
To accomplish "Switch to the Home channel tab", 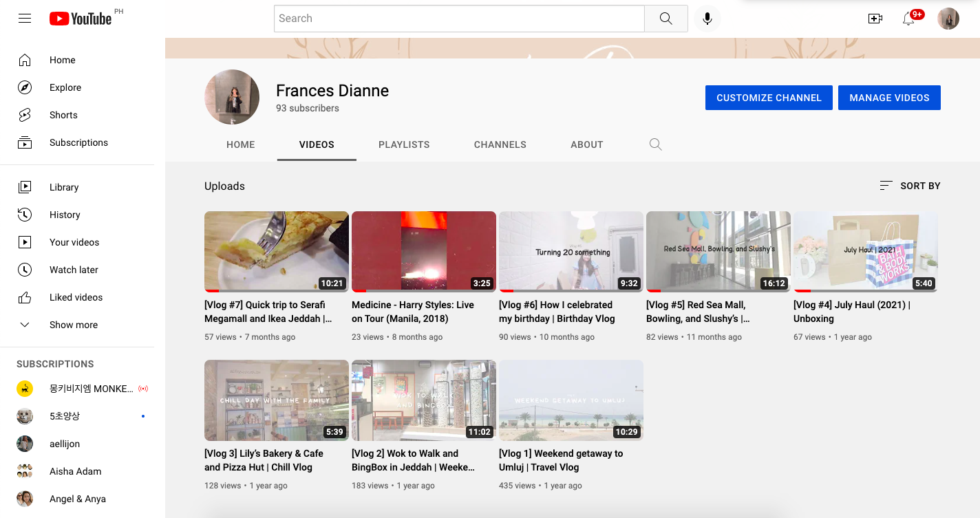I will pos(241,144).
